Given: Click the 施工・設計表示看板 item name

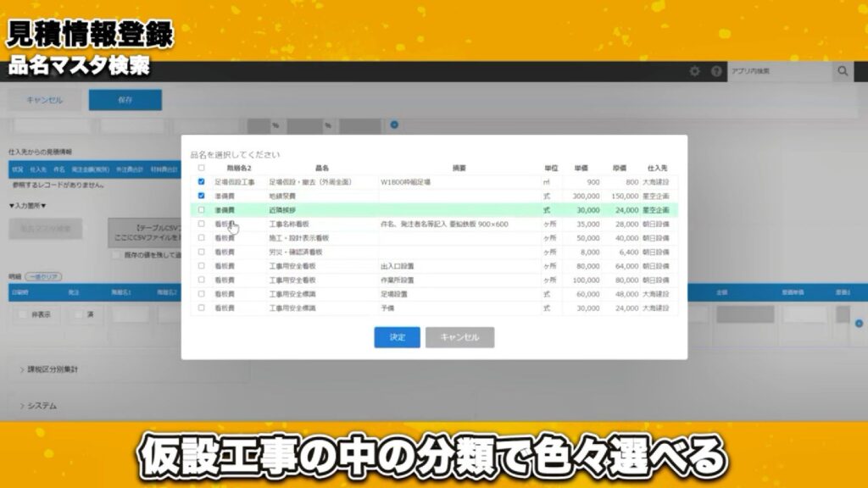Looking at the screenshot, I should (x=299, y=238).
